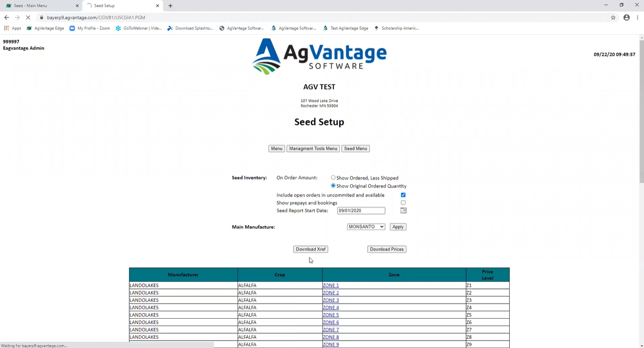Restore down the browser window
This screenshot has width=644, height=348.
(x=621, y=5)
